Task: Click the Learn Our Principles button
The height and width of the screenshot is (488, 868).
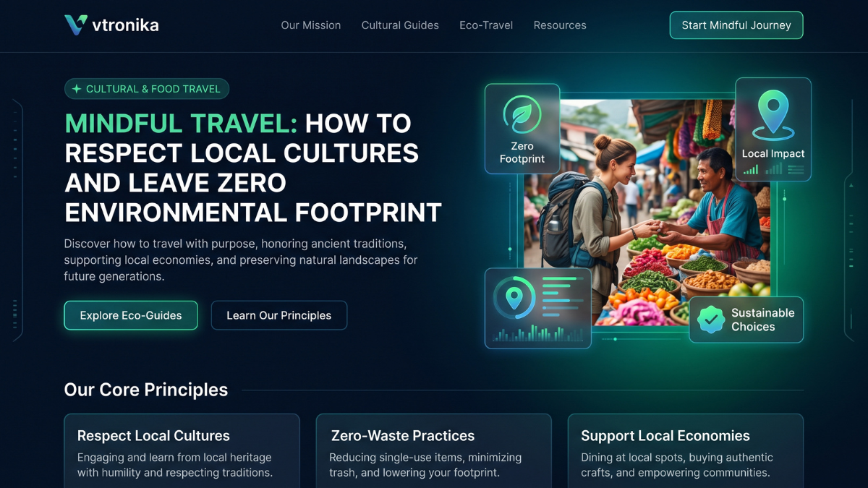Action: pos(279,315)
